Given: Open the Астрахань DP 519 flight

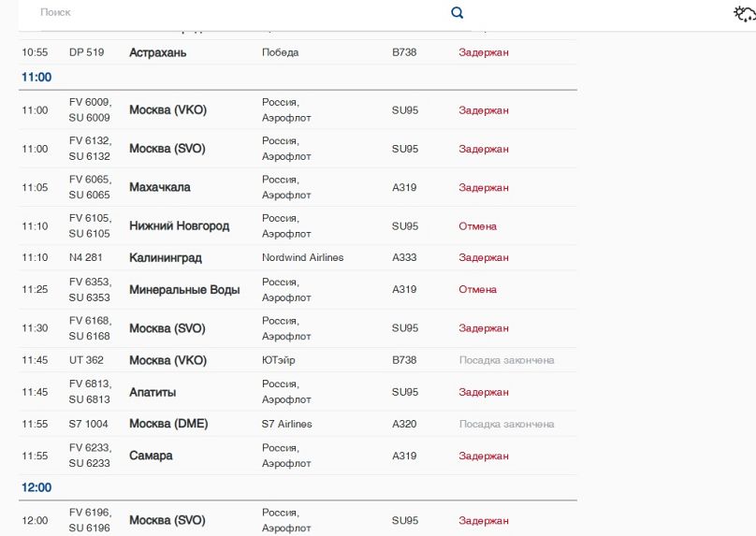Looking at the screenshot, I should click(158, 52).
